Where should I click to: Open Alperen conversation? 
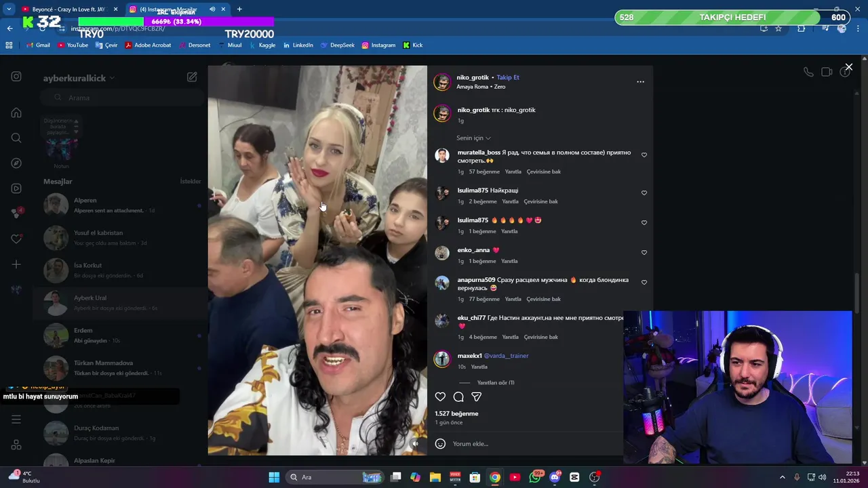coord(121,205)
